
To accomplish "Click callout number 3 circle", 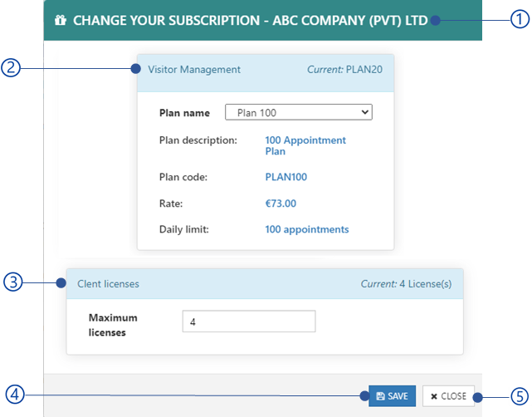I will point(13,282).
